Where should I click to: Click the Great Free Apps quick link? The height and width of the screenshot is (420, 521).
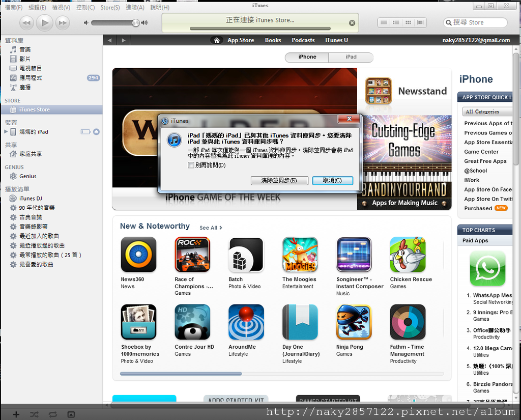[485, 161]
